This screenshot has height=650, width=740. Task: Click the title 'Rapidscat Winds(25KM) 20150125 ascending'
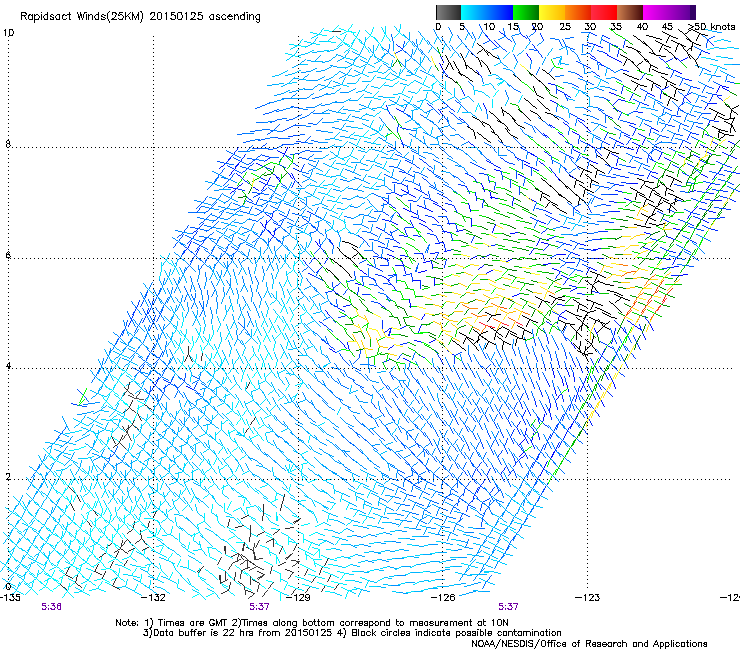[140, 17]
